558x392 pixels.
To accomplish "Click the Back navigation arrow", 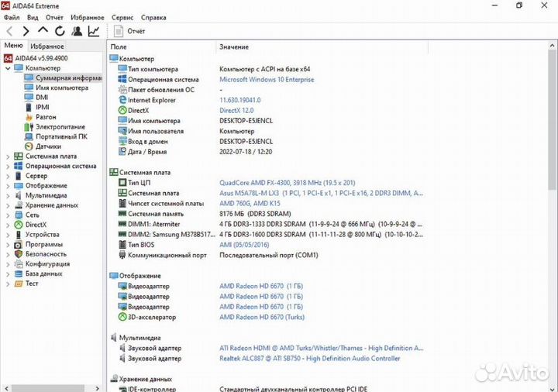I will 9,31.
